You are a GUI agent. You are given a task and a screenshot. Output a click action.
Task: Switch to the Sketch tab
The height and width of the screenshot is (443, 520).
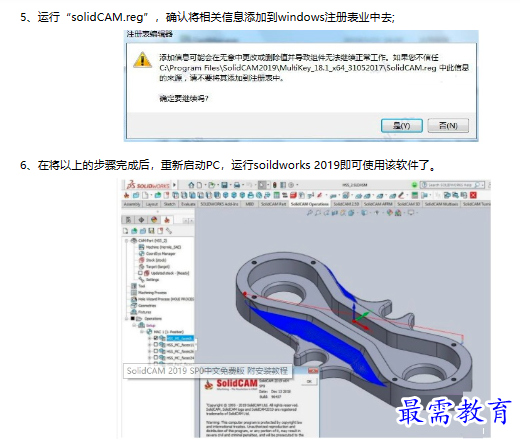[x=170, y=204]
